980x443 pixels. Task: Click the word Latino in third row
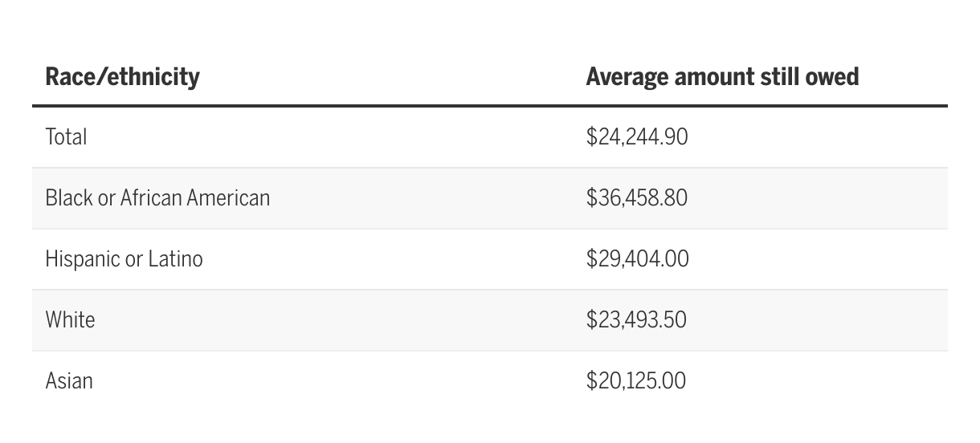(x=175, y=259)
